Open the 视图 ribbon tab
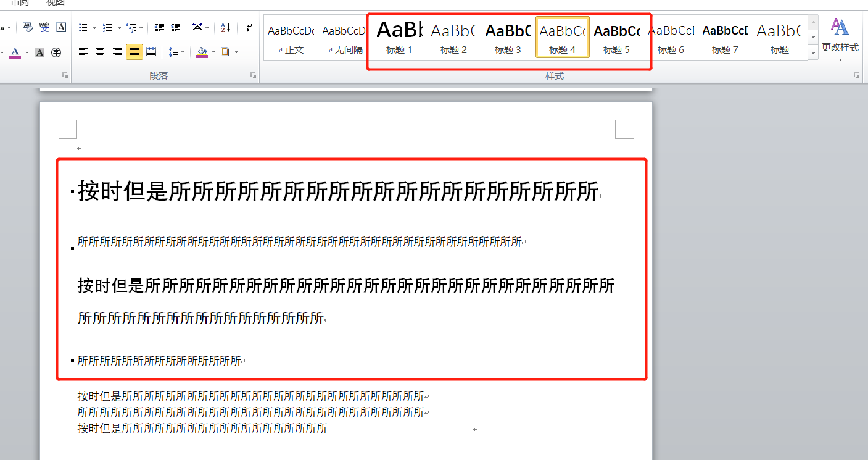This screenshot has height=460, width=868. [55, 3]
